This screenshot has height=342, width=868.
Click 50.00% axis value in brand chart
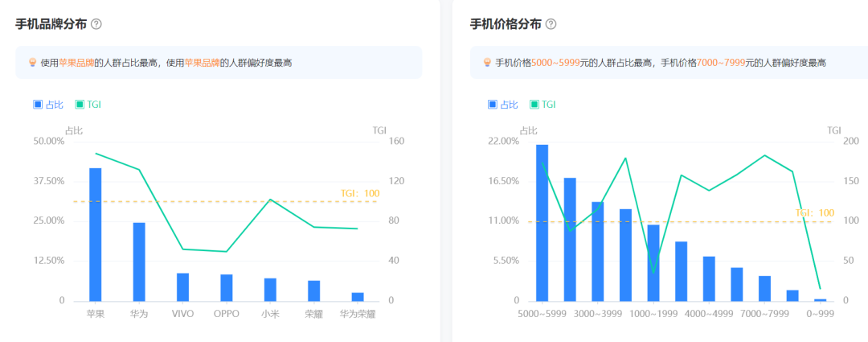(49, 142)
